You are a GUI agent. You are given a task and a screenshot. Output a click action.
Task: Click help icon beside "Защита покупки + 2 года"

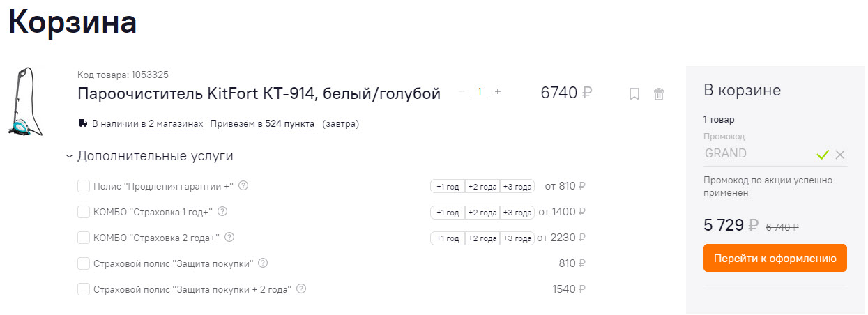(x=301, y=289)
